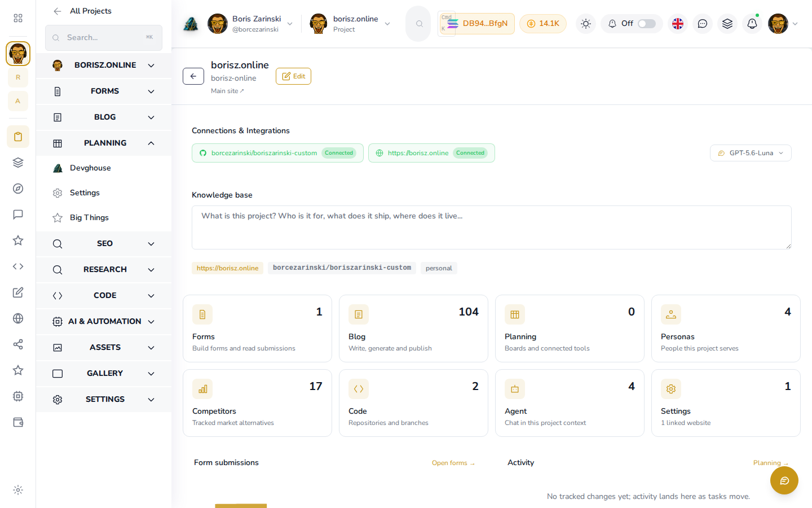Collapse the PLANNING sidebar section
This screenshot has width=812, height=508.
[104, 143]
